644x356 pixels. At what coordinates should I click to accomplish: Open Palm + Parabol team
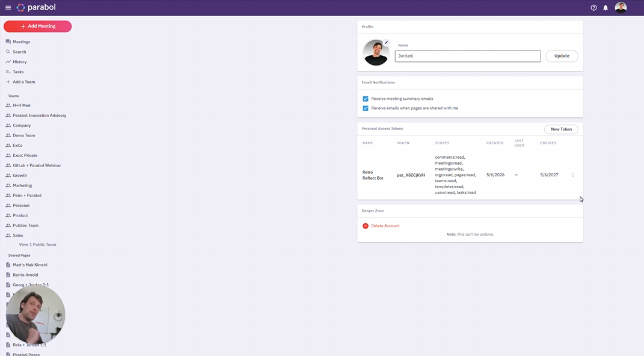click(x=27, y=195)
